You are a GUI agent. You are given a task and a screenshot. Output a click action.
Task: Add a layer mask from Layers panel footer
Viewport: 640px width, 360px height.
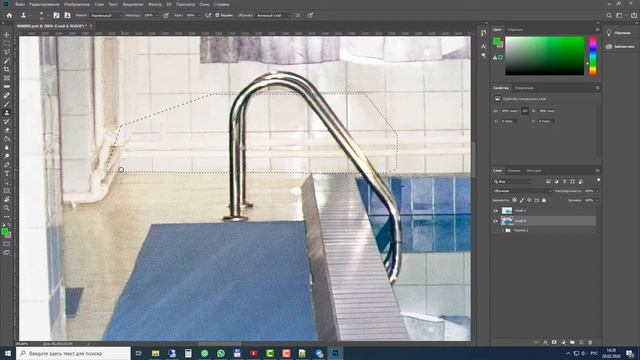tap(554, 342)
